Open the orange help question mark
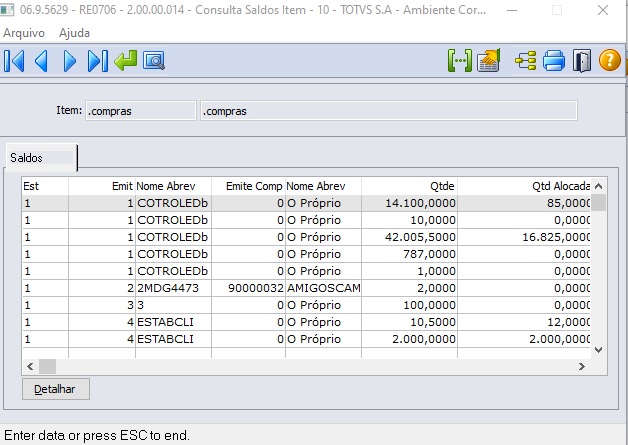 pos(610,60)
